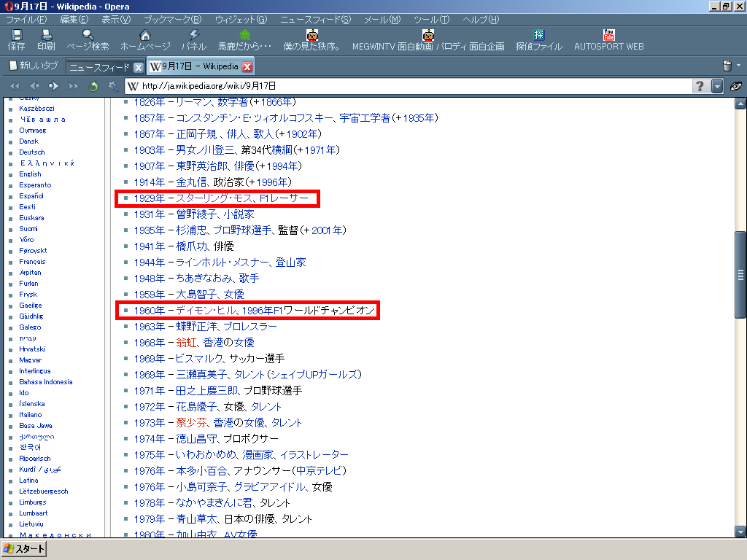Open the 僕の見た秩序 bookmark icon
The width and height of the screenshot is (747, 560).
pos(312,35)
